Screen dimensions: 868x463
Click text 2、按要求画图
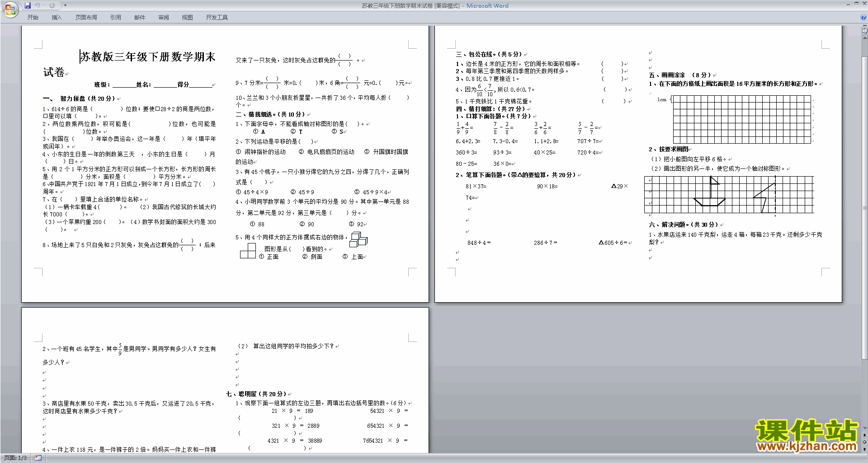[x=669, y=149]
